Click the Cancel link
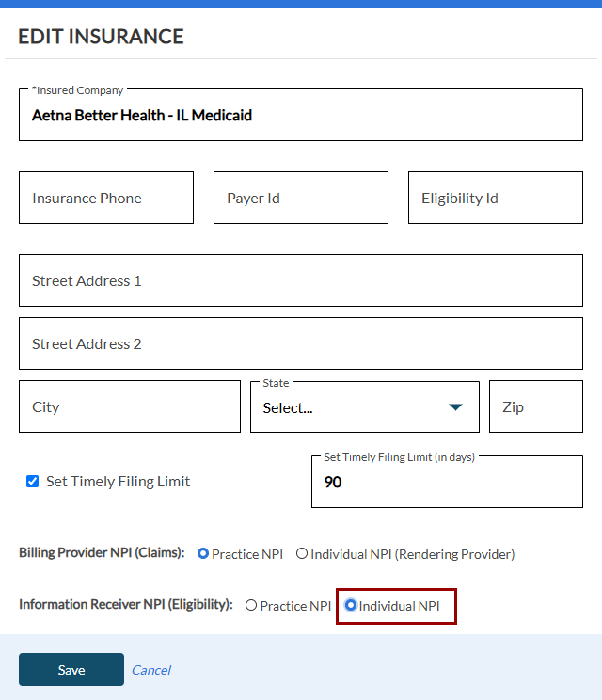Viewport: 602px width, 700px height. pyautogui.click(x=150, y=670)
